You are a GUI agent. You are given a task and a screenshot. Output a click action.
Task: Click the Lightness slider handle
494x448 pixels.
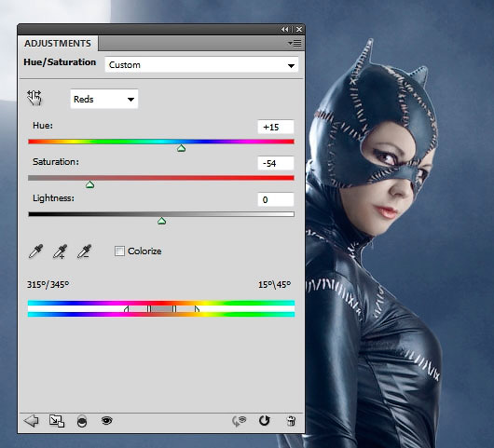[161, 221]
